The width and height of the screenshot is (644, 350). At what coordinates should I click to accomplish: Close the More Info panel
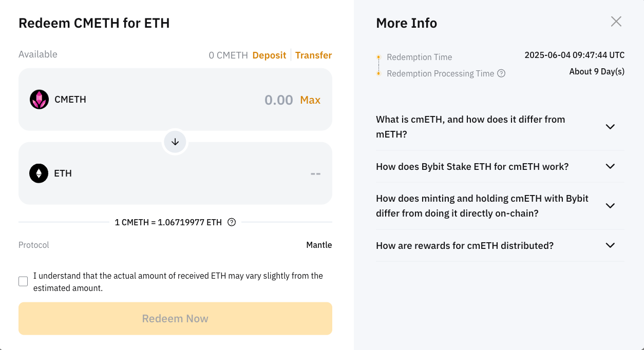point(616,22)
